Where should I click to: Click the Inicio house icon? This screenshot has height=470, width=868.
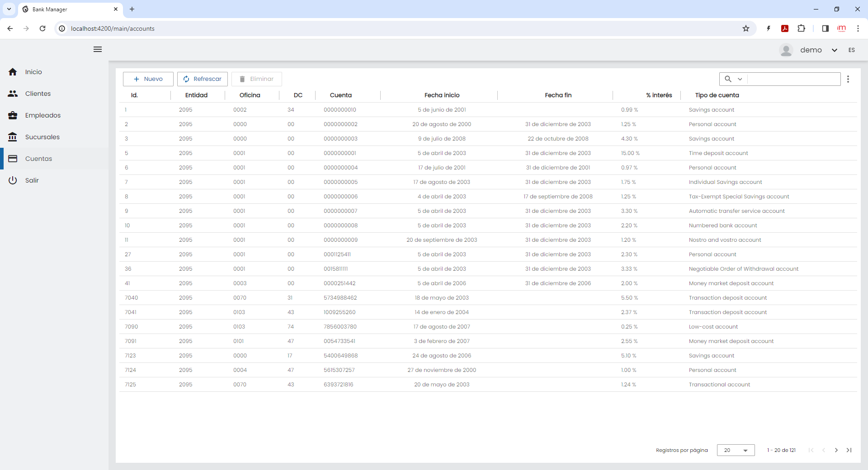[13, 72]
